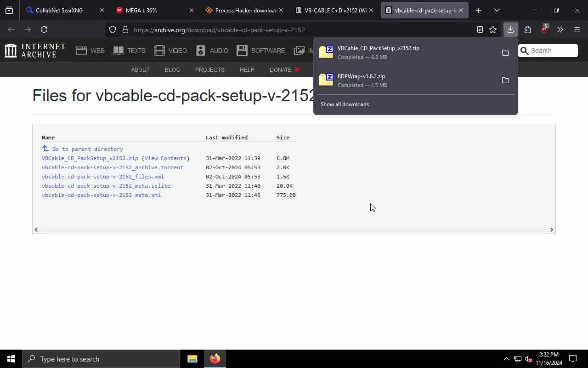The image size is (588, 368).
Task: Toggle Reader View icon in address bar
Action: coord(480,29)
